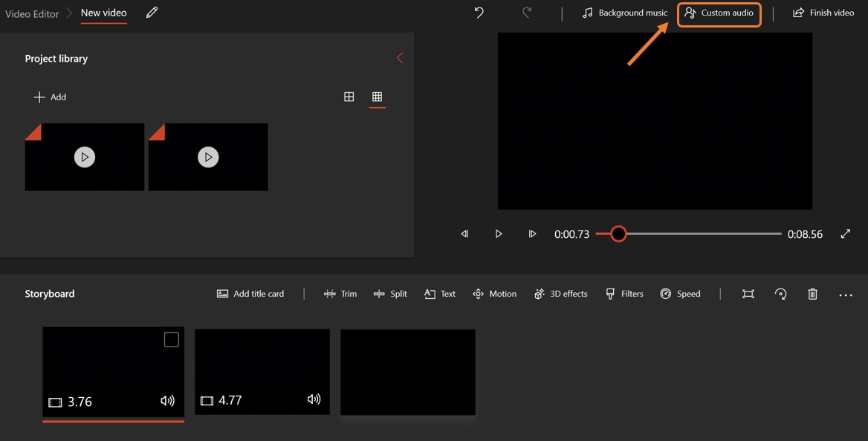Play the video preview

(498, 234)
